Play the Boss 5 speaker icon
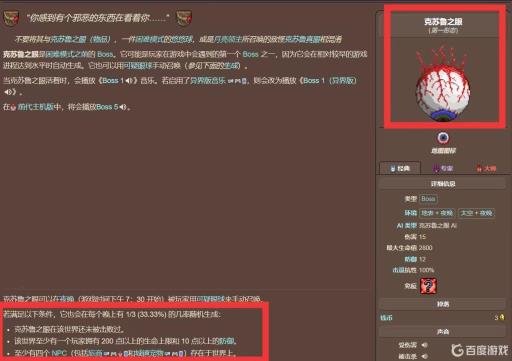Screen dimensions: 512x361 click(x=123, y=107)
